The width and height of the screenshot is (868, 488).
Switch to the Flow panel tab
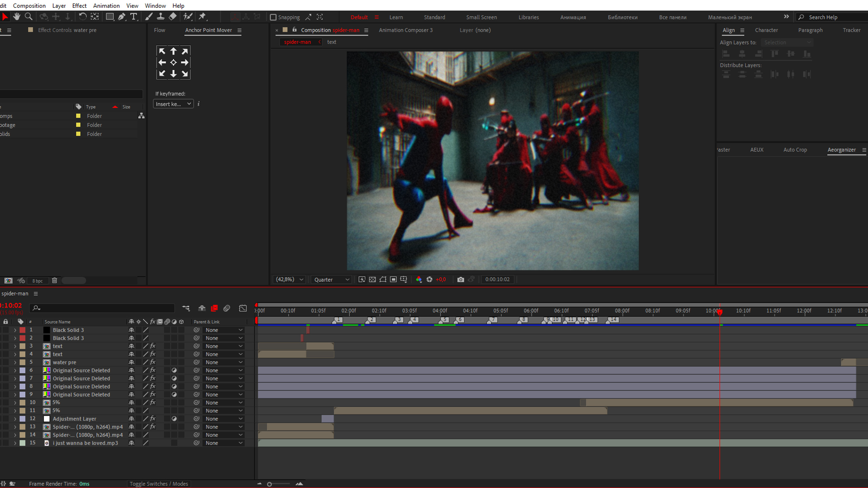point(159,30)
